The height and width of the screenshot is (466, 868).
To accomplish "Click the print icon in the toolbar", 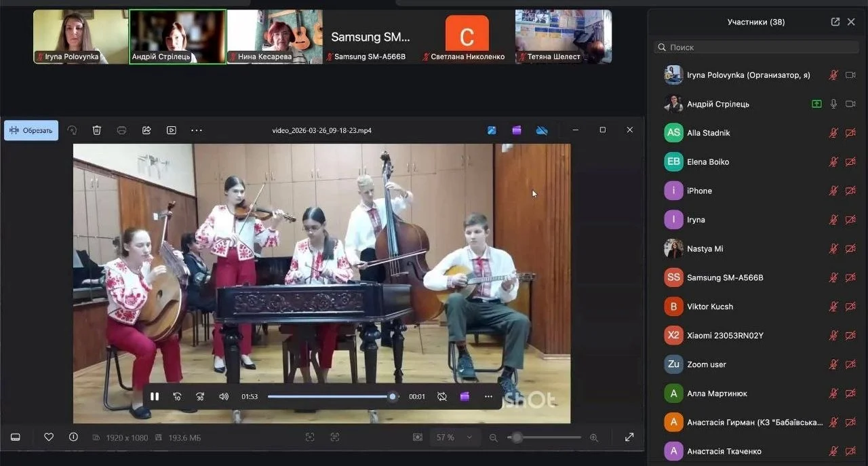I will 121,130.
